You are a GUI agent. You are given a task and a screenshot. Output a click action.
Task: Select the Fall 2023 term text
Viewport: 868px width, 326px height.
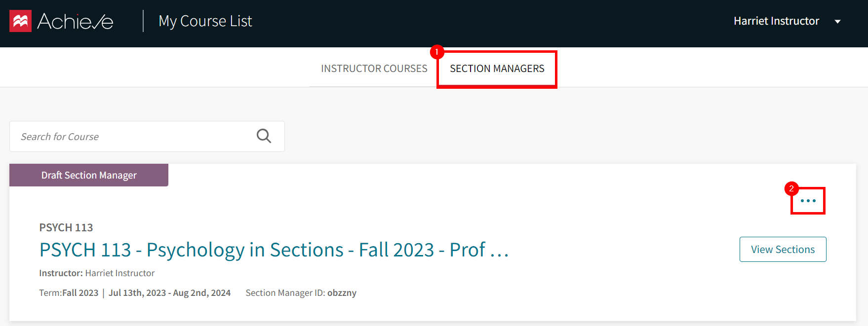pyautogui.click(x=80, y=292)
